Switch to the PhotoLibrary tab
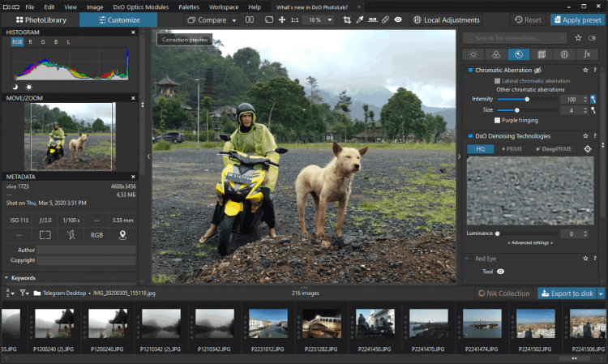This screenshot has width=608, height=364. [40, 19]
